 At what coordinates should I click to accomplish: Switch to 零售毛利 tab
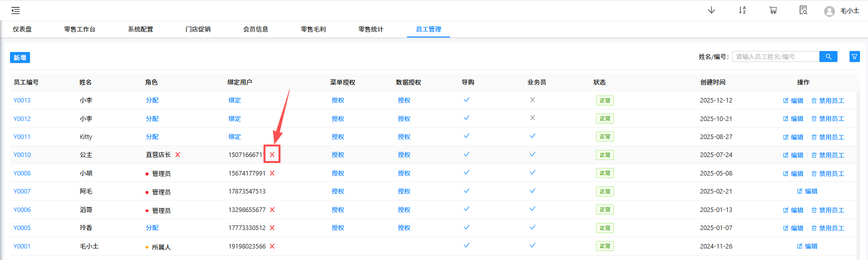pyautogui.click(x=313, y=29)
